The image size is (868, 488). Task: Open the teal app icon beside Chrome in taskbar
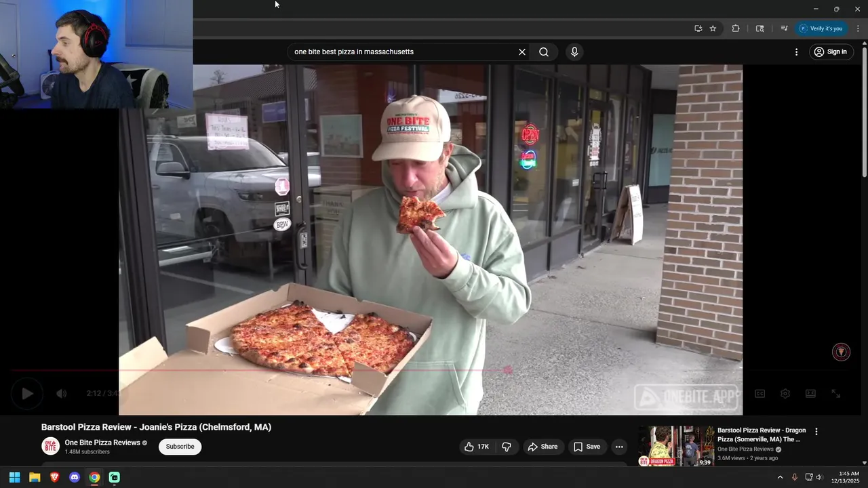click(115, 477)
